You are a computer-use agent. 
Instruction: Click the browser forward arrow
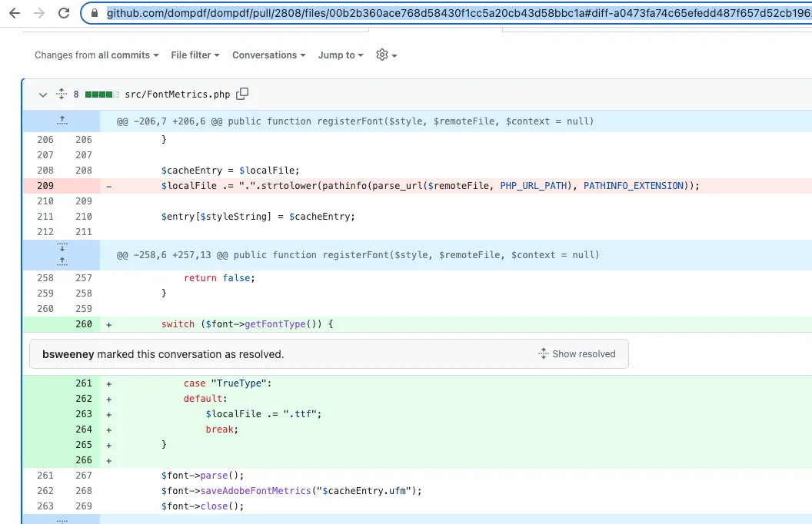coord(39,13)
